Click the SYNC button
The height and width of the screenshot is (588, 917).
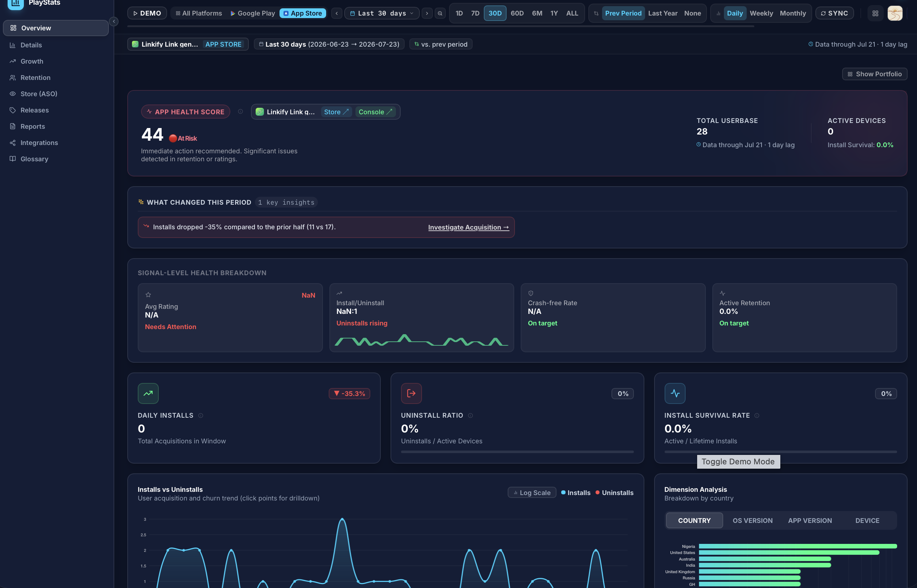coord(834,13)
